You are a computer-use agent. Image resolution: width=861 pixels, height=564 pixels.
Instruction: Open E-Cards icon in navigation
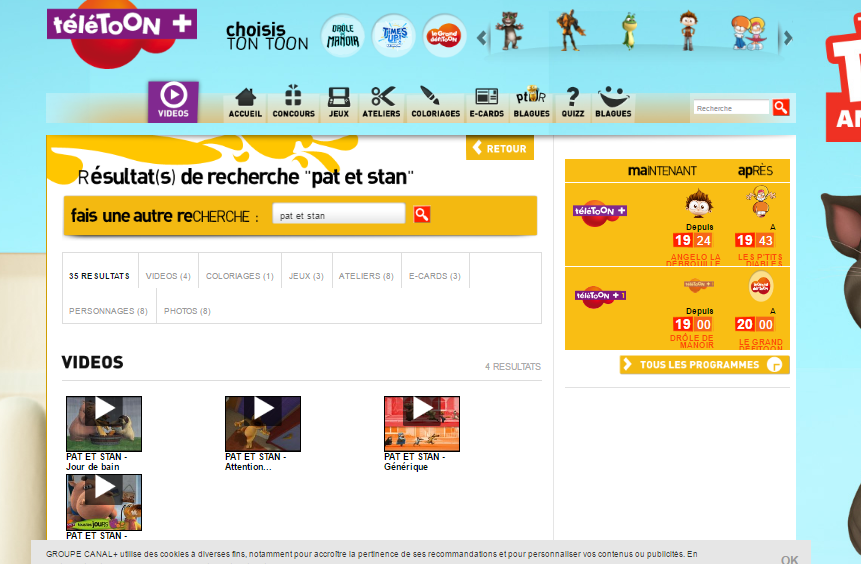coord(487,103)
